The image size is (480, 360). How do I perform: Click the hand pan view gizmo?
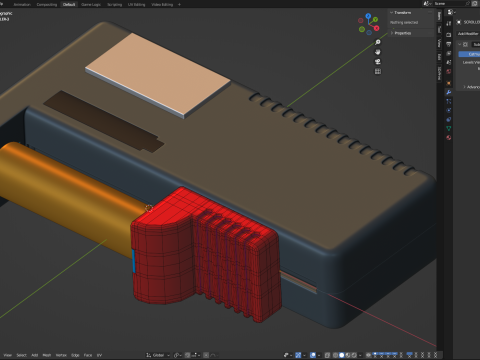coord(378,52)
